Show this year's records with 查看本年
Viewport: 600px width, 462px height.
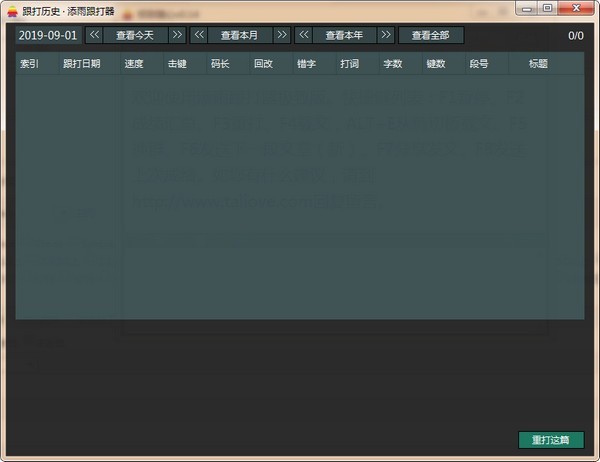344,35
